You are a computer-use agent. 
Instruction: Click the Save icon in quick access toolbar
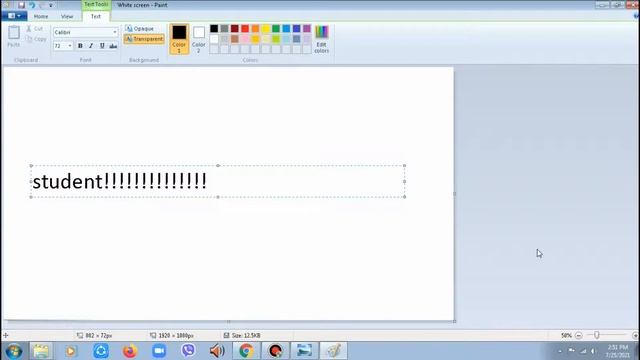tap(21, 5)
